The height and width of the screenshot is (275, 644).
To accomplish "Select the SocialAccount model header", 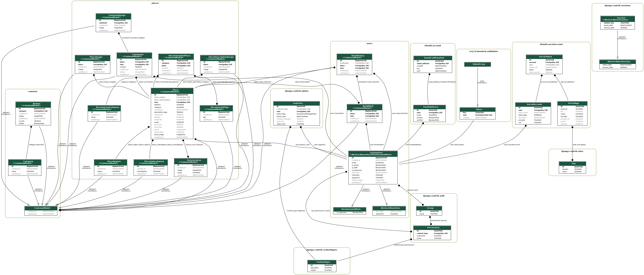I will pyautogui.click(x=533, y=104).
